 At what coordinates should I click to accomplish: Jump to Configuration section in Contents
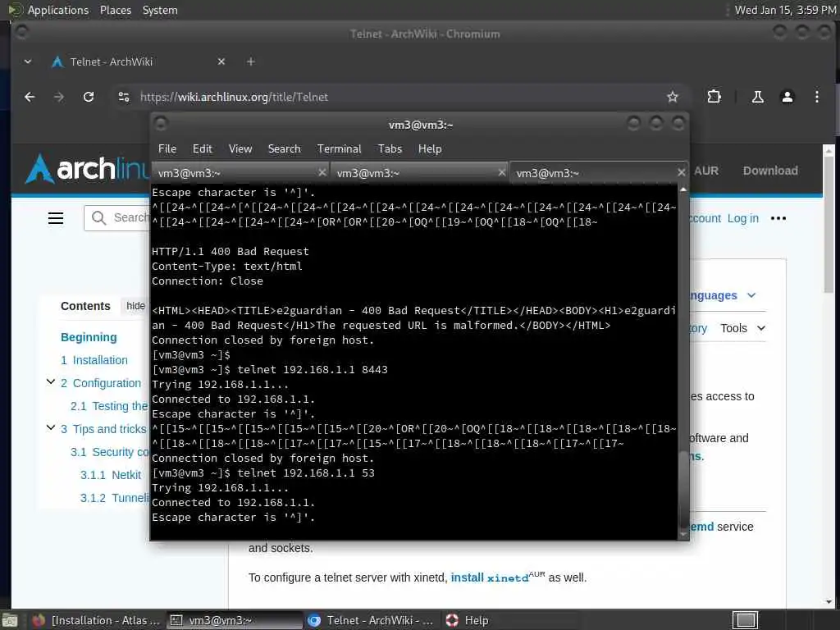[101, 383]
